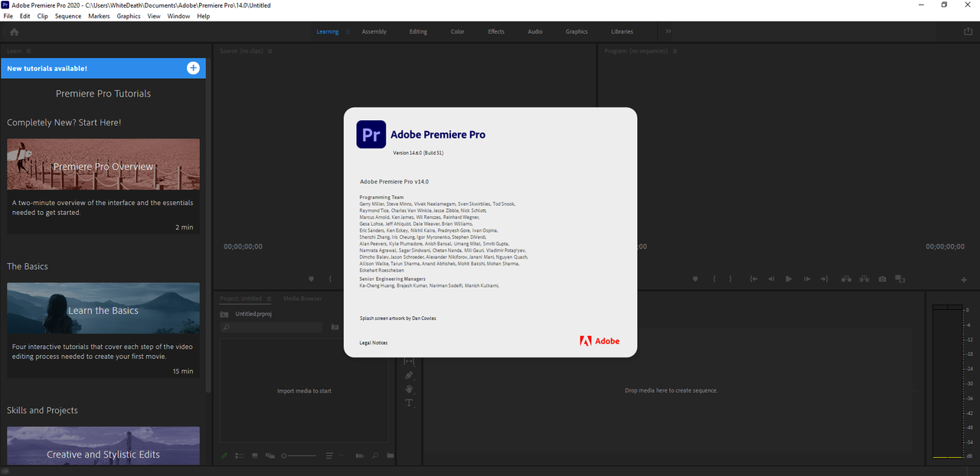Switch to the Libraries workspace
This screenshot has height=476, width=980.
tap(622, 31)
